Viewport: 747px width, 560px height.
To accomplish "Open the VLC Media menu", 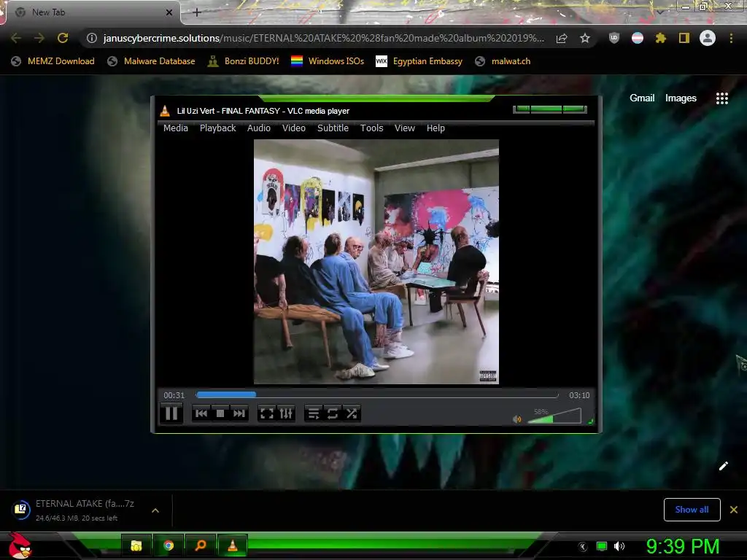I will (175, 128).
